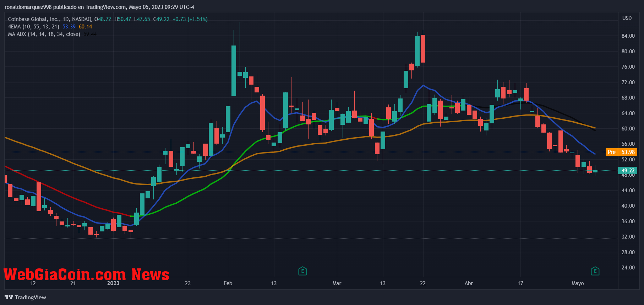
Task: Click the 4EMA (10, 55, 13, 21) indicator legend
Action: pyautogui.click(x=34, y=27)
